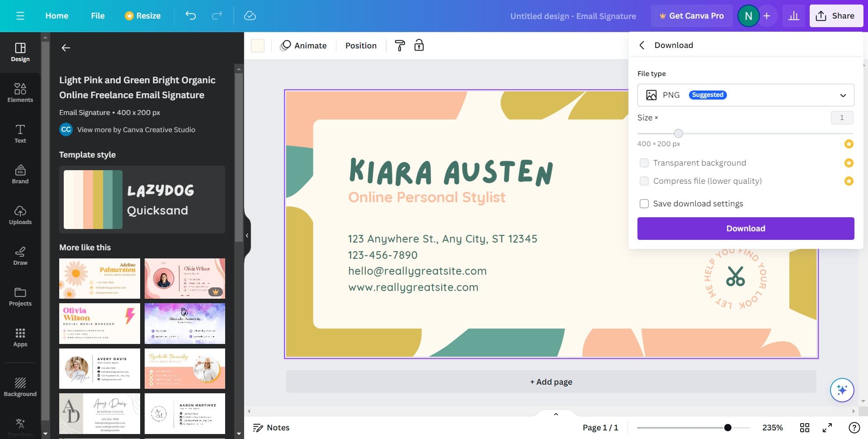The width and height of the screenshot is (868, 439).
Task: Open grid view of pages
Action: [x=805, y=428]
